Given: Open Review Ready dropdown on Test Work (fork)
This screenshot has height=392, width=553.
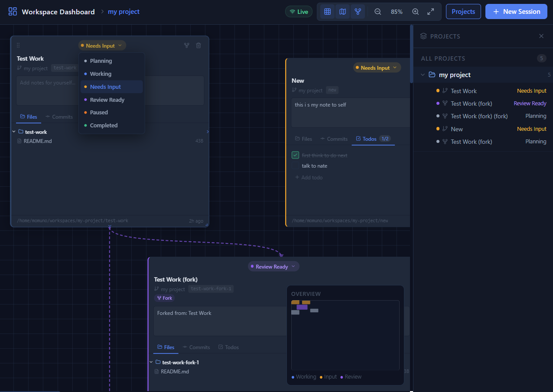Looking at the screenshot, I should coord(273,267).
